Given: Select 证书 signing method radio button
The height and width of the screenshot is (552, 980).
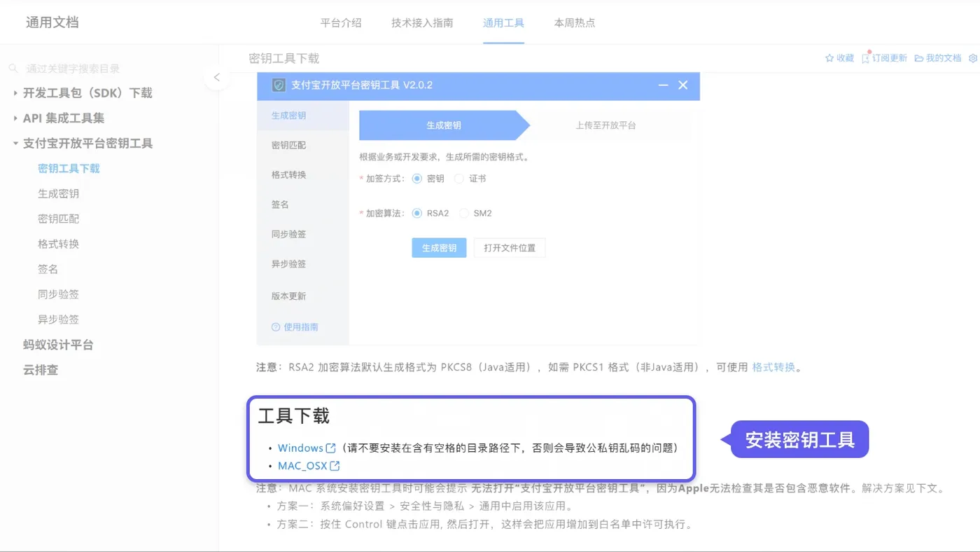Looking at the screenshot, I should click(x=459, y=179).
